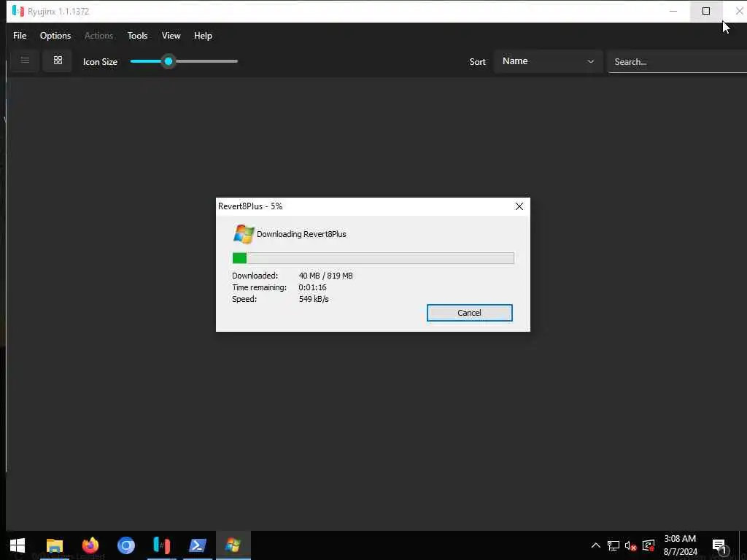Click the Icon Size slider handle
The image size is (747, 560).
tap(169, 61)
